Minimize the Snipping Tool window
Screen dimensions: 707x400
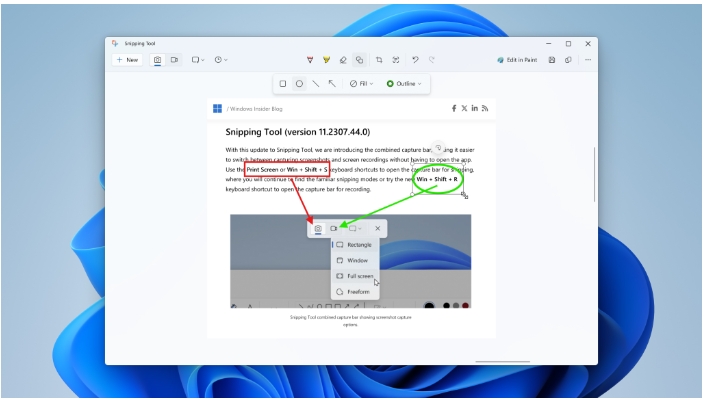tap(549, 44)
